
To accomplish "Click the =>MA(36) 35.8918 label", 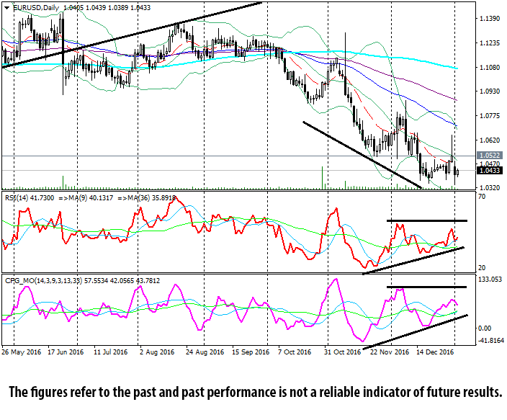I will click(146, 197).
